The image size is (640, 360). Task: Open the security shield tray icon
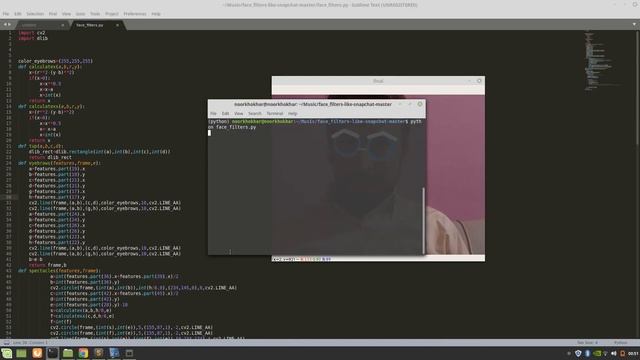(578, 353)
